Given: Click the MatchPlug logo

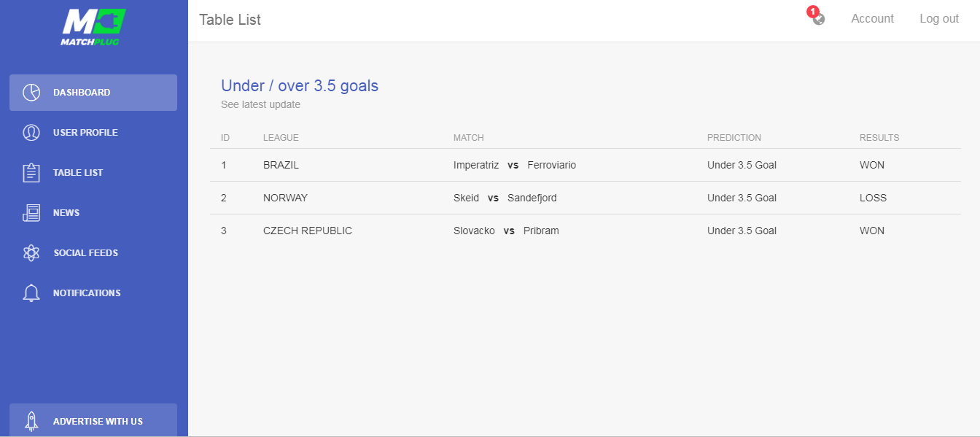Looking at the screenshot, I should pos(93,28).
